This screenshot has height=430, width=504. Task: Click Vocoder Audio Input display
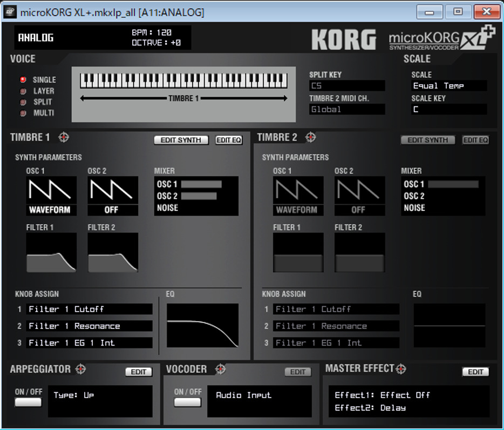260,401
